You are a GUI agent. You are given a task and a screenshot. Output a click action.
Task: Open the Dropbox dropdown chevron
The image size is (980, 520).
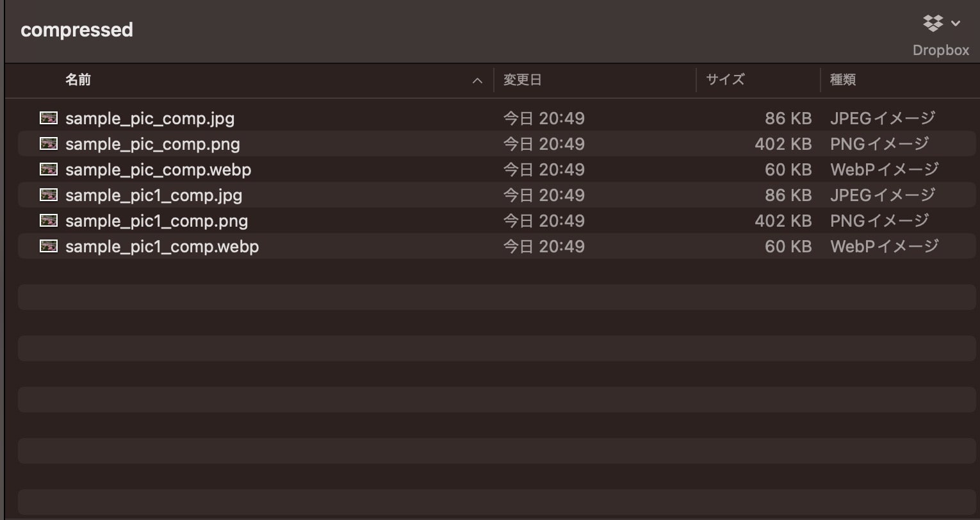click(x=956, y=24)
